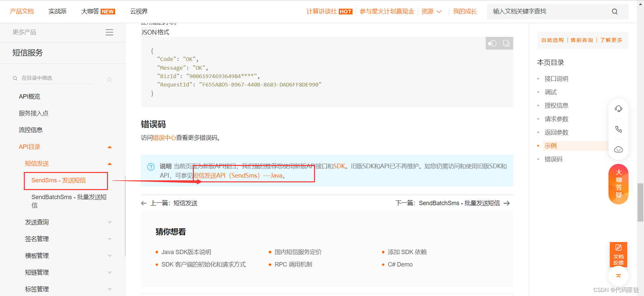Click the search magnifier icon in top bar
The width and height of the screenshot is (644, 296).
614,11
